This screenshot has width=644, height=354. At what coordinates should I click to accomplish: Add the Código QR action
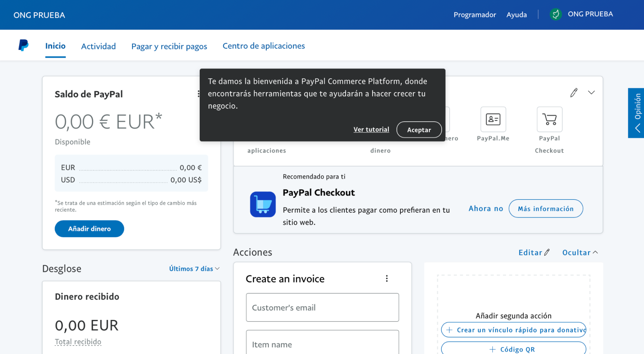click(513, 349)
